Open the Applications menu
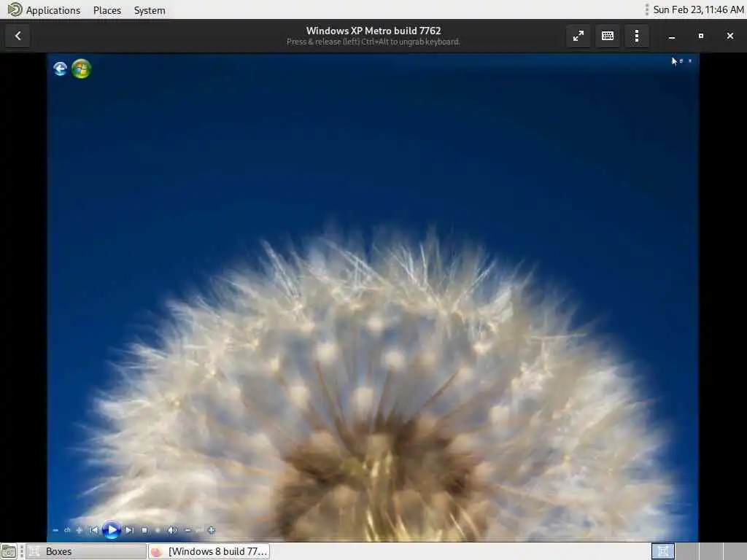The height and width of the screenshot is (560, 747). pos(53,10)
